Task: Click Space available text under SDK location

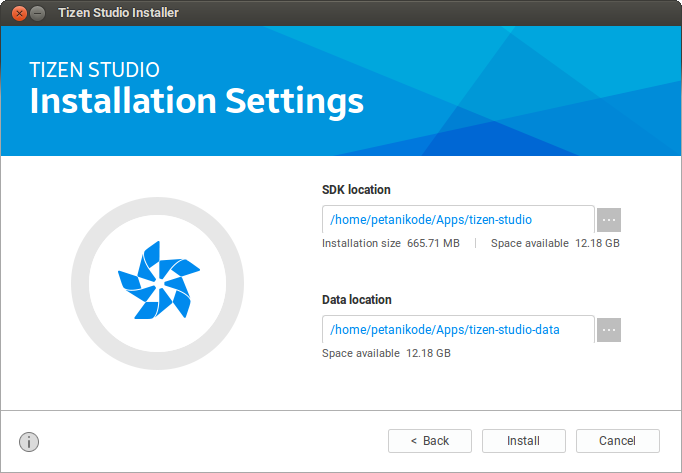Action: click(x=555, y=243)
